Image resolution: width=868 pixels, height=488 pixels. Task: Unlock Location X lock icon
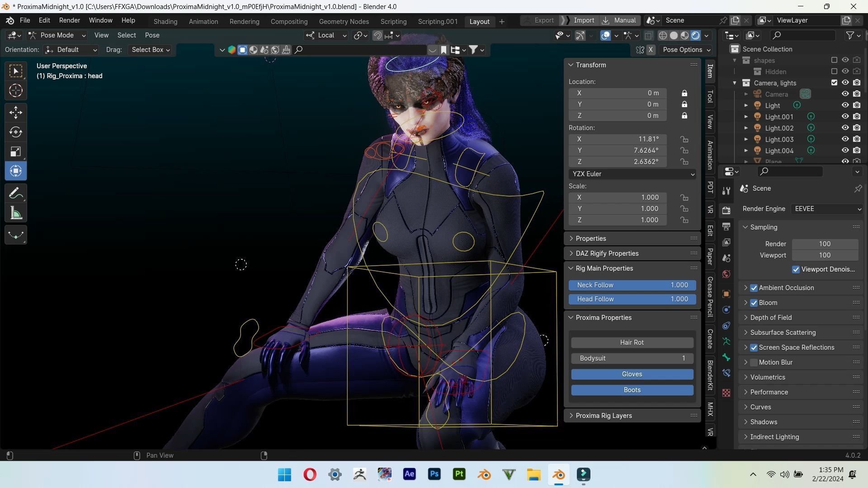(x=684, y=93)
